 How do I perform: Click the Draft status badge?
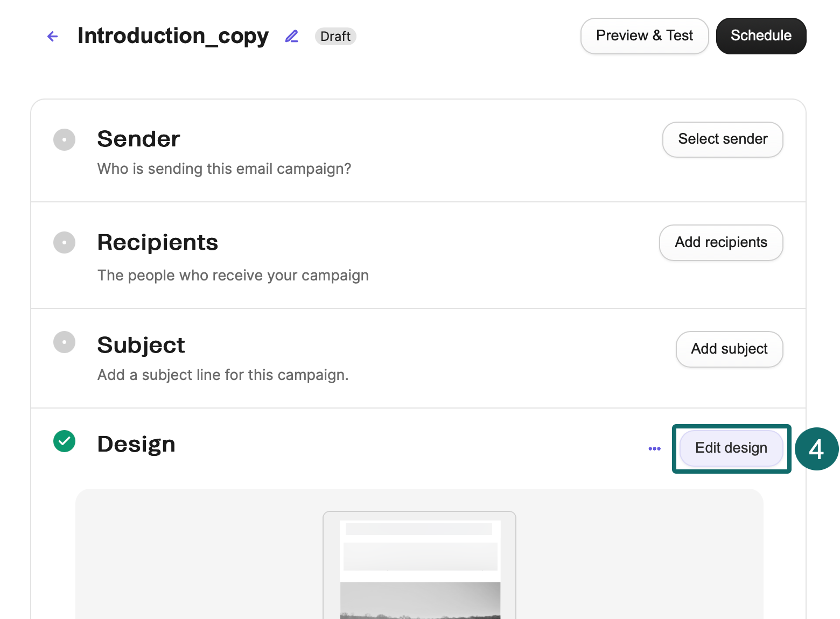[335, 36]
